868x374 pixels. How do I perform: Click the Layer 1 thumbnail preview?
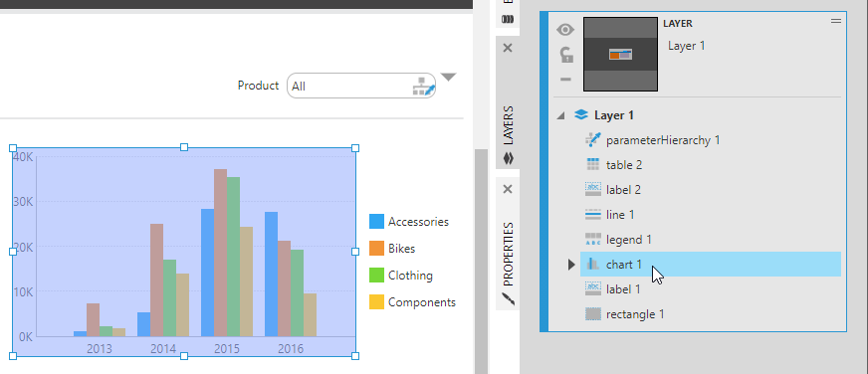(620, 55)
